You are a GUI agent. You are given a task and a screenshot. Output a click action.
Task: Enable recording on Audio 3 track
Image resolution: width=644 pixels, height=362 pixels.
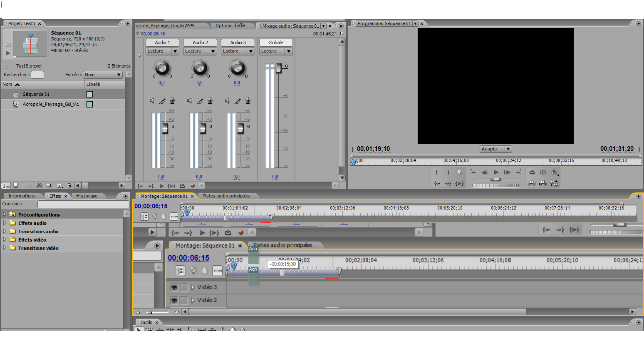tap(248, 101)
